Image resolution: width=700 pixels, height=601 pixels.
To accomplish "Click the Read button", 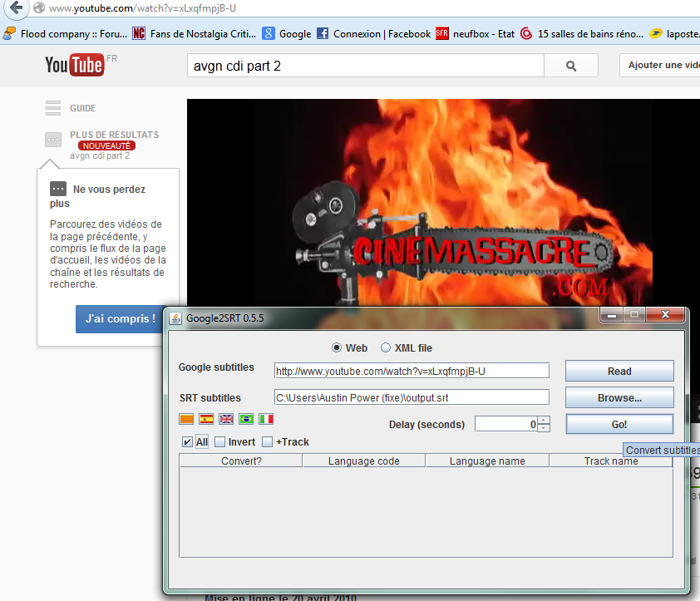I will (x=619, y=371).
